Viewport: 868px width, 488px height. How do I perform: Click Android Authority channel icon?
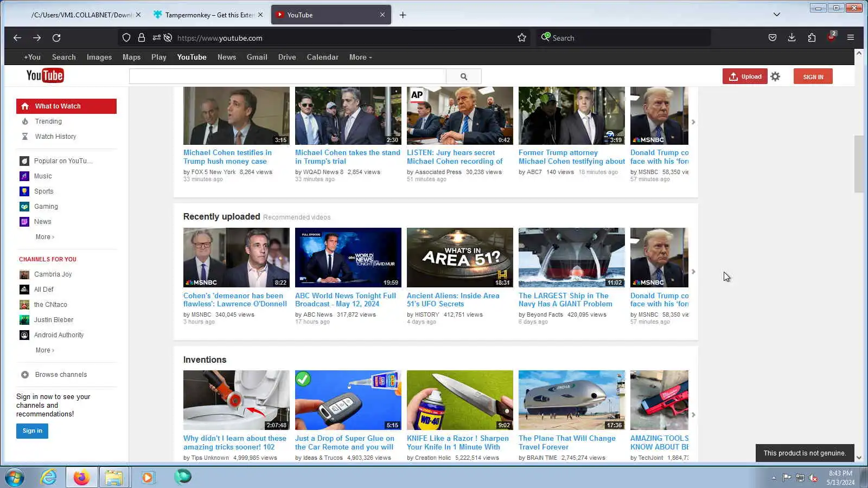pyautogui.click(x=24, y=335)
